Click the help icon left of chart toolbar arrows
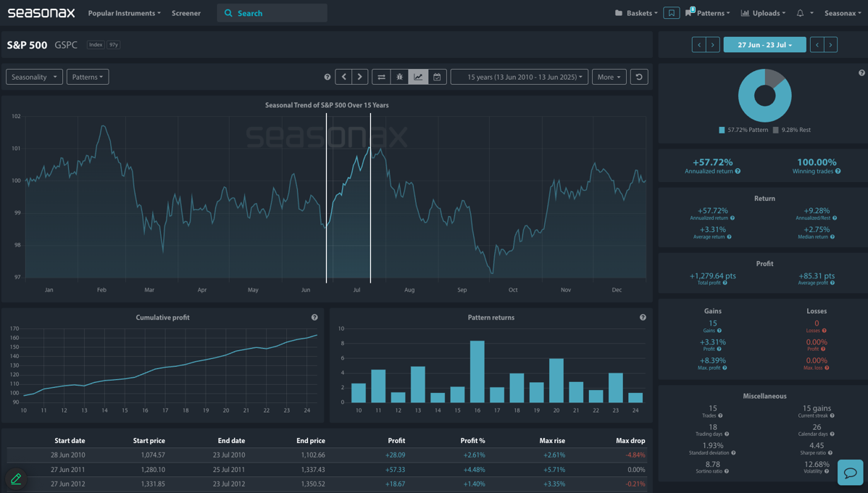This screenshot has width=868, height=493. pos(327,77)
